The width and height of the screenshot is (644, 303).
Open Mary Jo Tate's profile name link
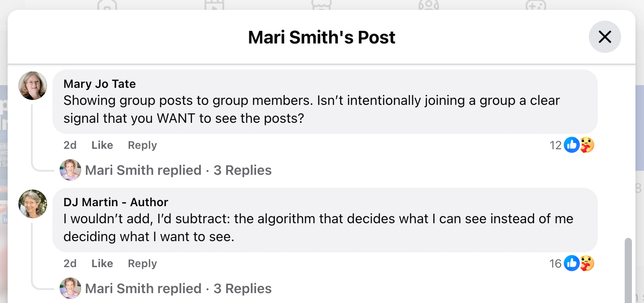100,83
